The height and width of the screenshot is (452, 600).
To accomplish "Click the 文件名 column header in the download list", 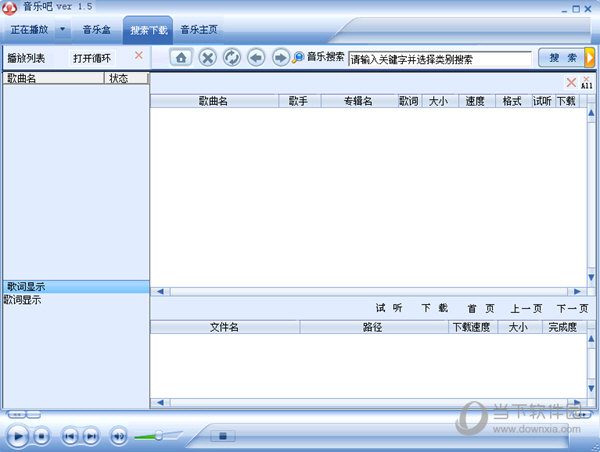I will click(225, 327).
